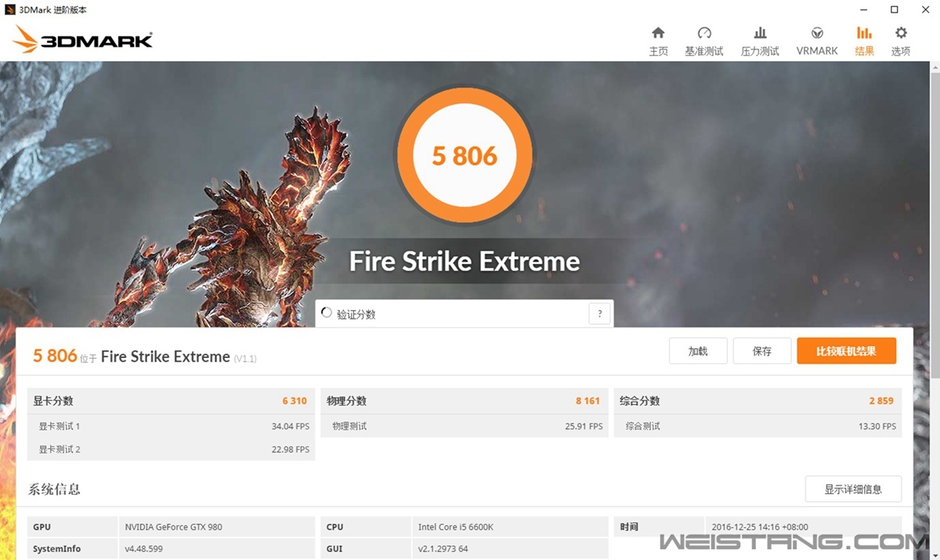Click the 物理分数 header

click(346, 400)
